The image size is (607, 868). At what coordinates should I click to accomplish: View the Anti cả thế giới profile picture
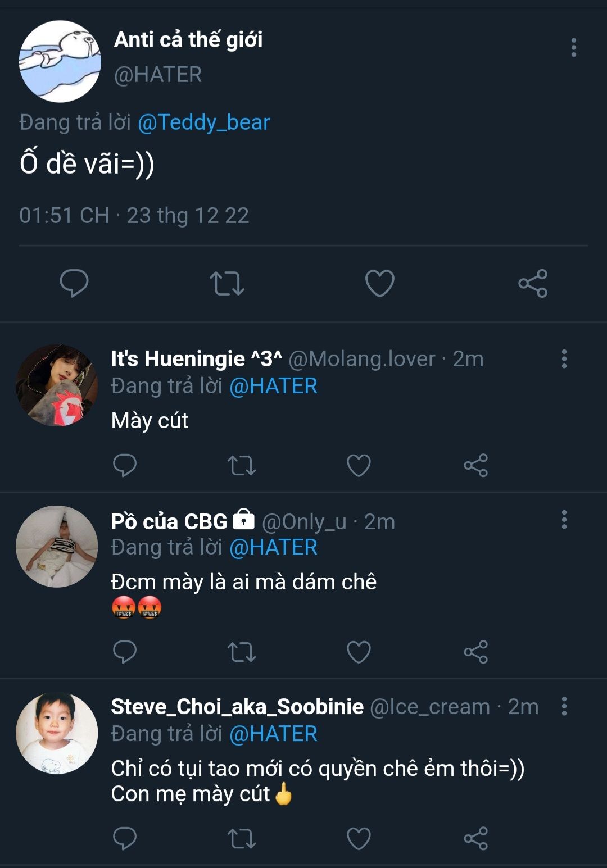[60, 61]
